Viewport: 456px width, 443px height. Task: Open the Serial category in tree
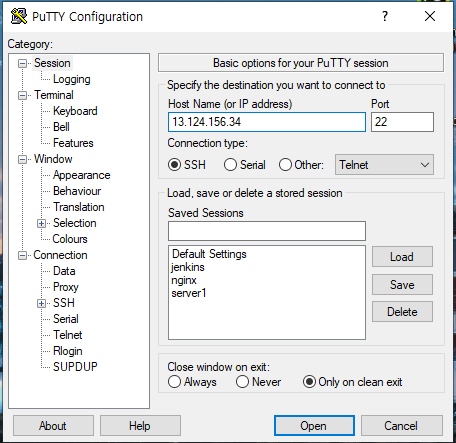pyautogui.click(x=66, y=319)
